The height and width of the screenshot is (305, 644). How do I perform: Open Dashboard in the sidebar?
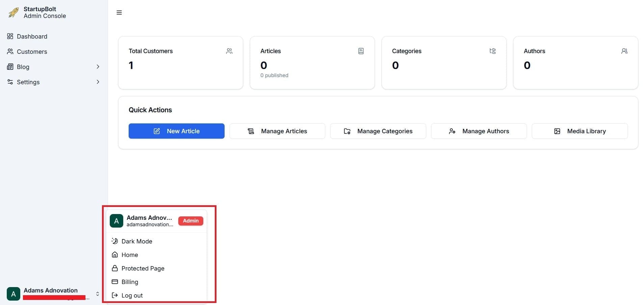[x=54, y=36]
